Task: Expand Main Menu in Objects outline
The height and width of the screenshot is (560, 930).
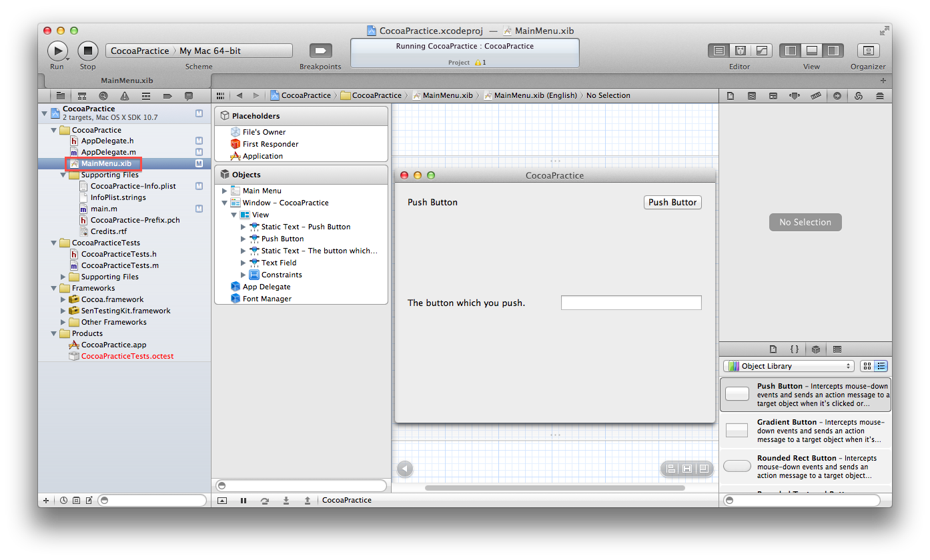Action: point(225,191)
